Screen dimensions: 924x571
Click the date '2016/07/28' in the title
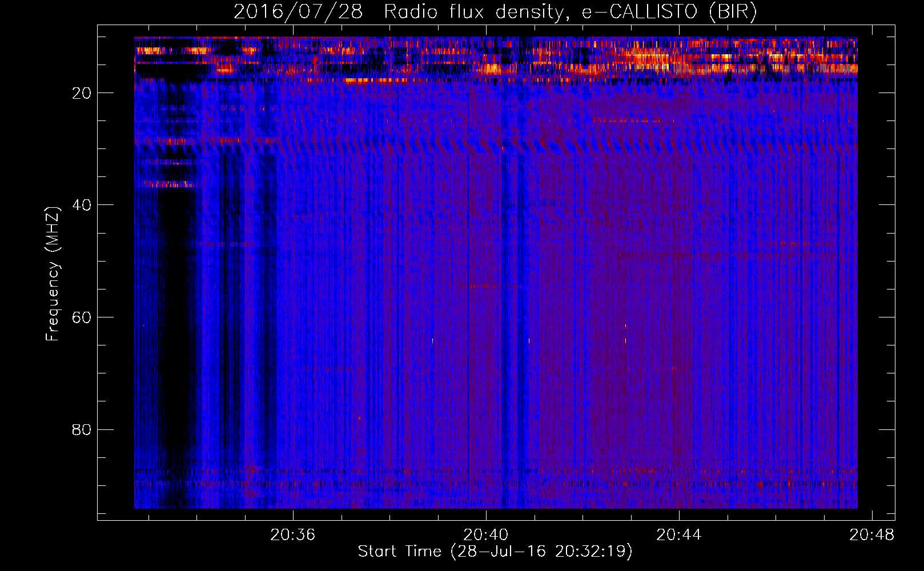point(298,11)
